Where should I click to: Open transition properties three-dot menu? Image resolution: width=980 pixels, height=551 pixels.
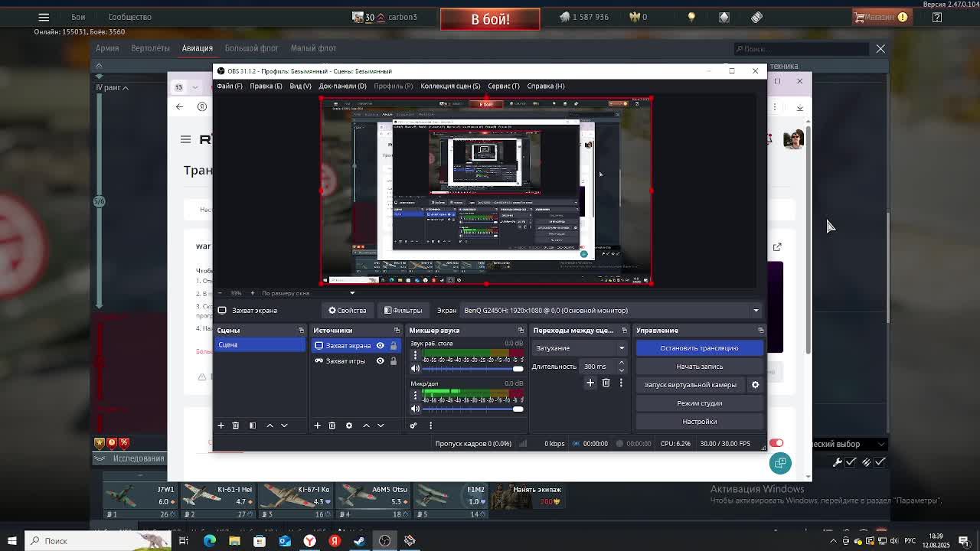tap(621, 383)
